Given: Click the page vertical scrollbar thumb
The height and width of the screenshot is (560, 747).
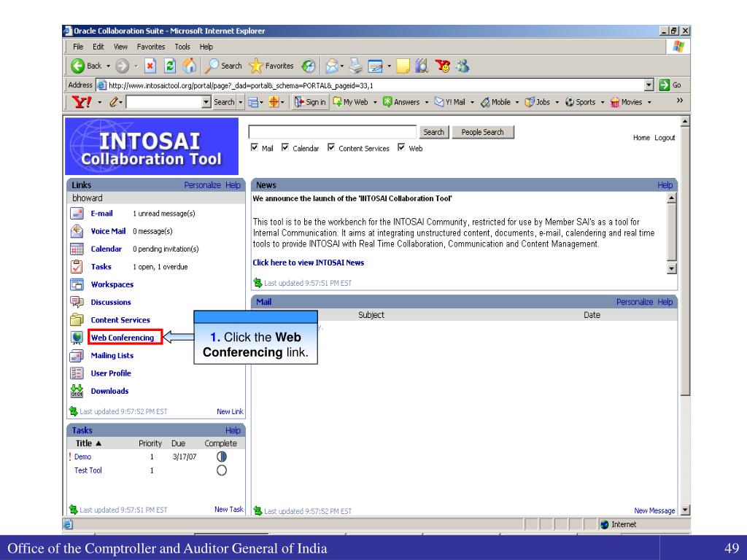Looking at the screenshot, I should point(685,261).
